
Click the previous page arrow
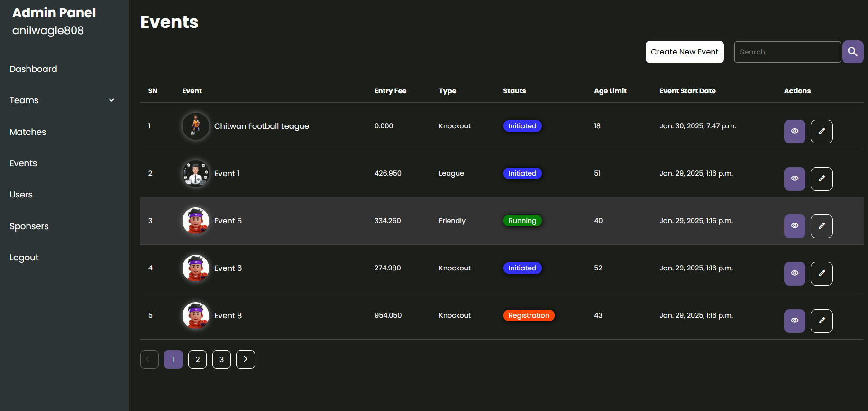(x=149, y=359)
